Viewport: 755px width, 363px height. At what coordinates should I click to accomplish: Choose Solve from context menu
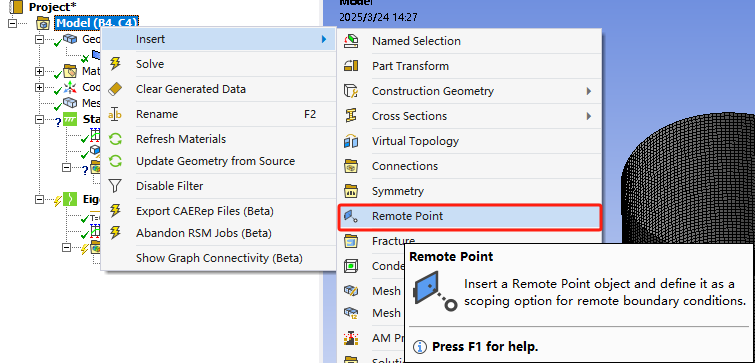(x=219, y=64)
